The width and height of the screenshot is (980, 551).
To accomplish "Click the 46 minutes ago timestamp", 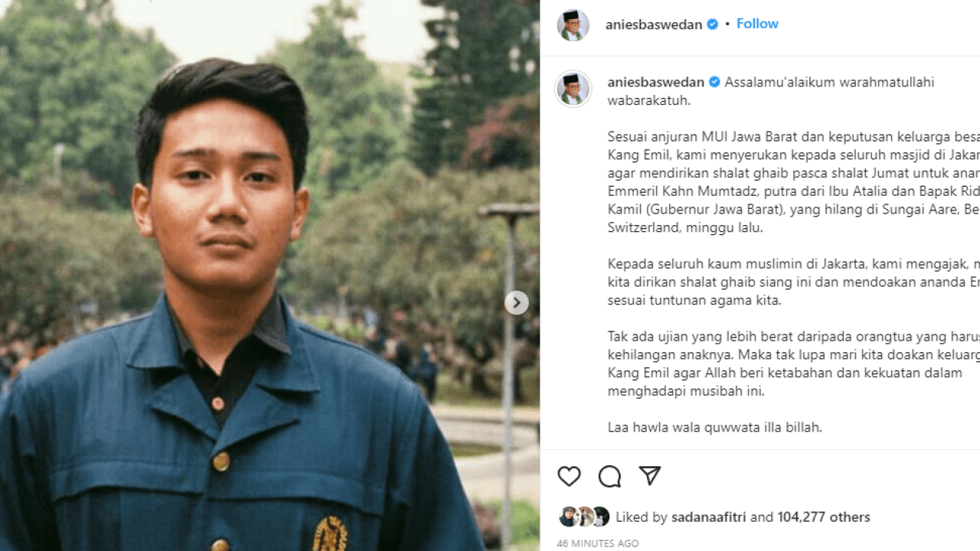I will click(598, 543).
